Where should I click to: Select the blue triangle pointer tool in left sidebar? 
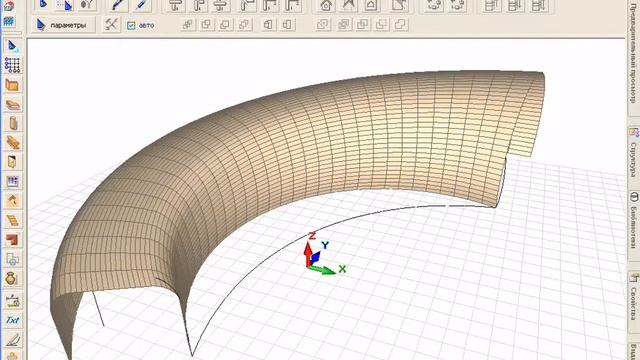pyautogui.click(x=12, y=46)
